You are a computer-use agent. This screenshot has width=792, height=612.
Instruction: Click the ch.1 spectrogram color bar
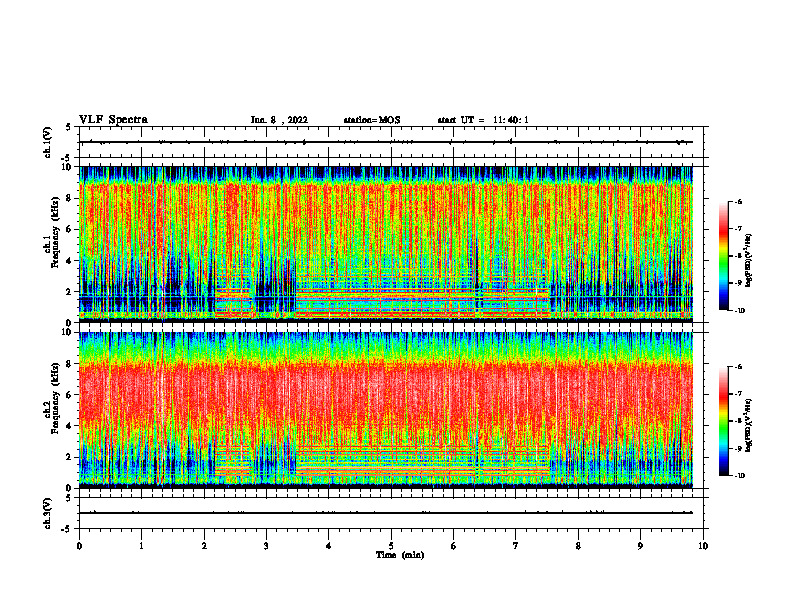[723, 256]
